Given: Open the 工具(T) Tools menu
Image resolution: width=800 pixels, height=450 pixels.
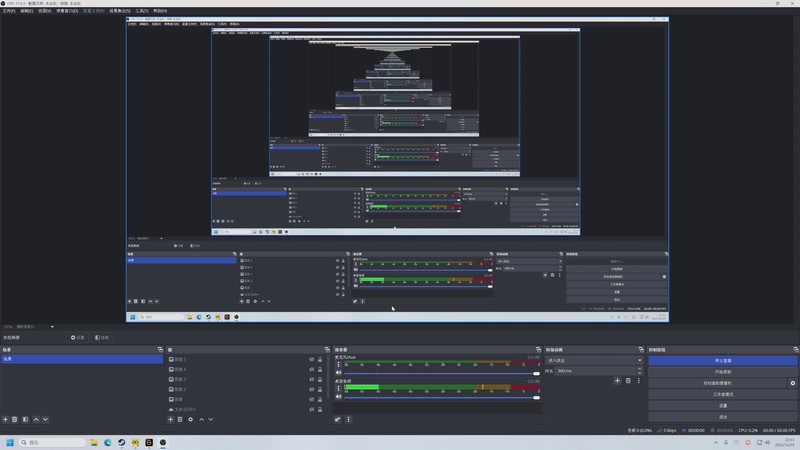Looking at the screenshot, I should 141,11.
